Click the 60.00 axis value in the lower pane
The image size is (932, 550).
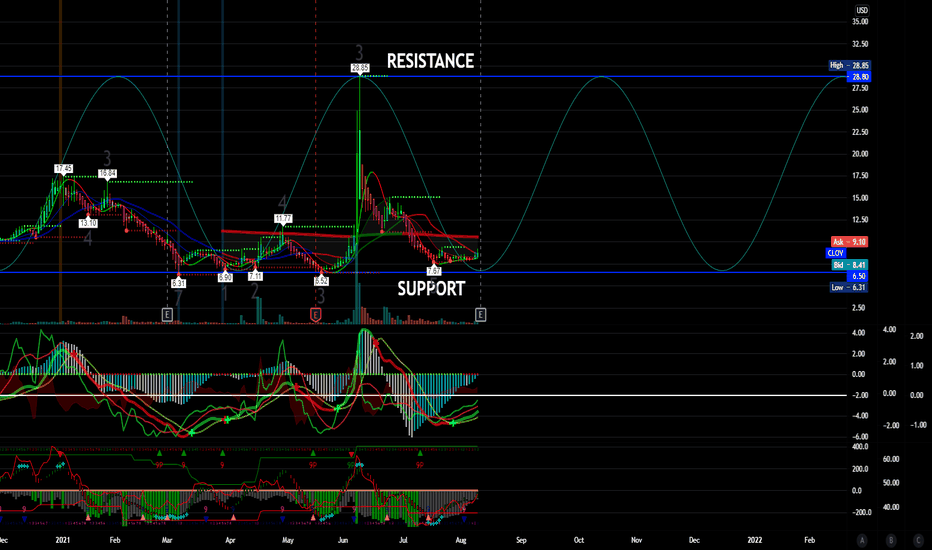tap(891, 460)
